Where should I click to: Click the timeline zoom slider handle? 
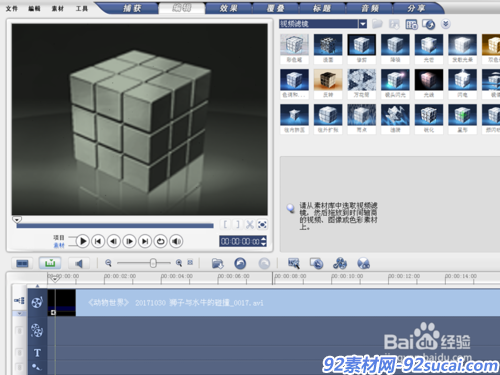[153, 263]
